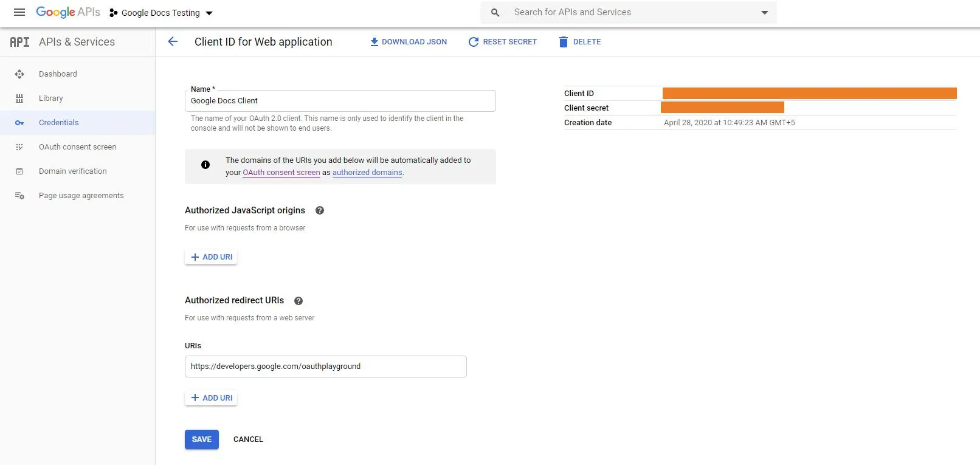Select Credentials in the sidebar
Screen dimensions: 980x465
(77, 123)
